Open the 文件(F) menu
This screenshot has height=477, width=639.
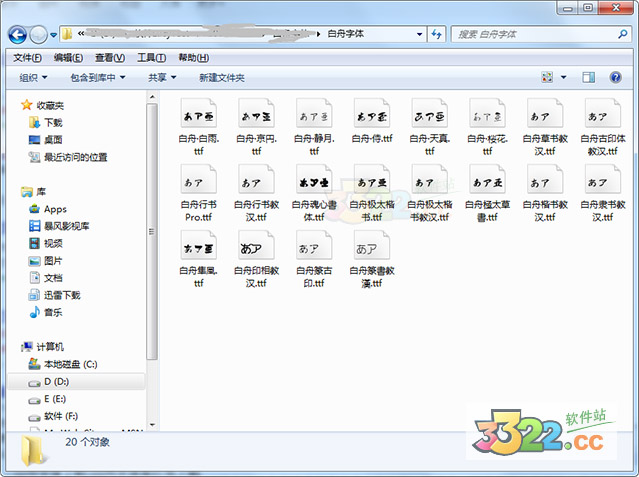point(27,58)
